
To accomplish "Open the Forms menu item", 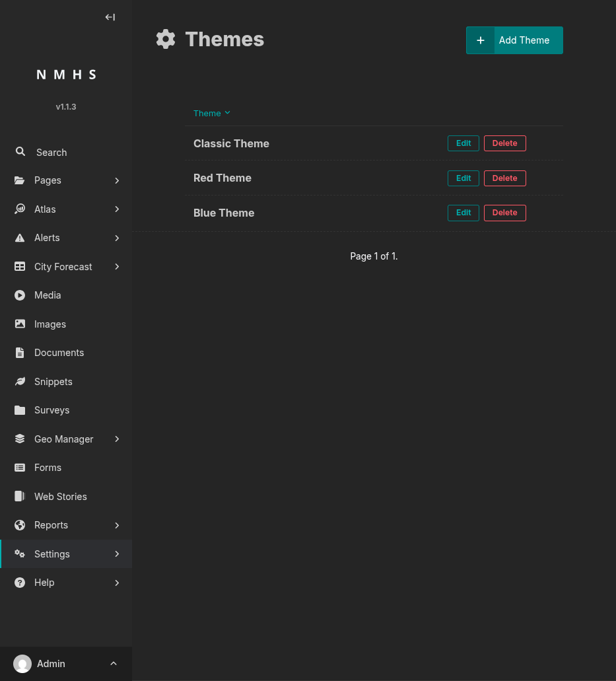I will [66, 467].
